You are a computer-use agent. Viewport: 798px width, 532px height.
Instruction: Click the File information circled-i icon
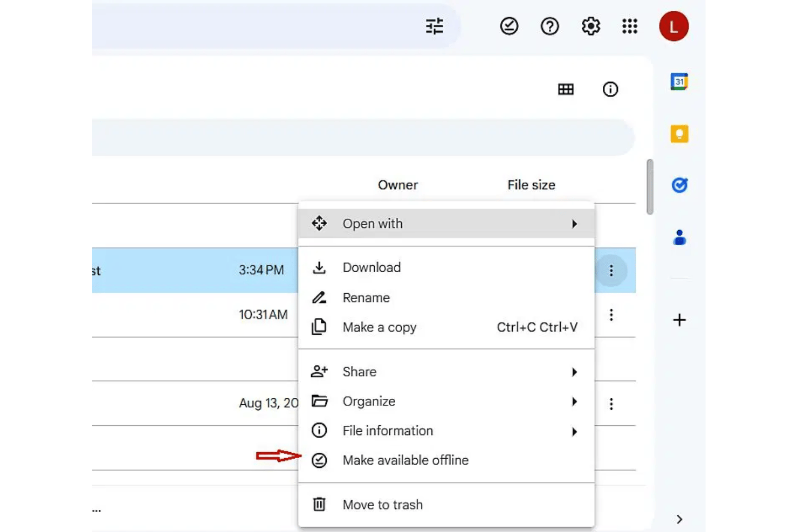pos(319,430)
